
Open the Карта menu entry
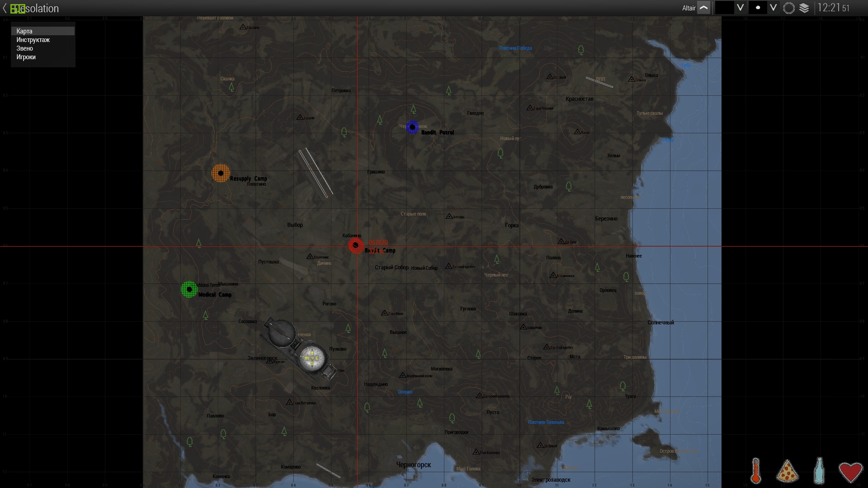click(43, 31)
